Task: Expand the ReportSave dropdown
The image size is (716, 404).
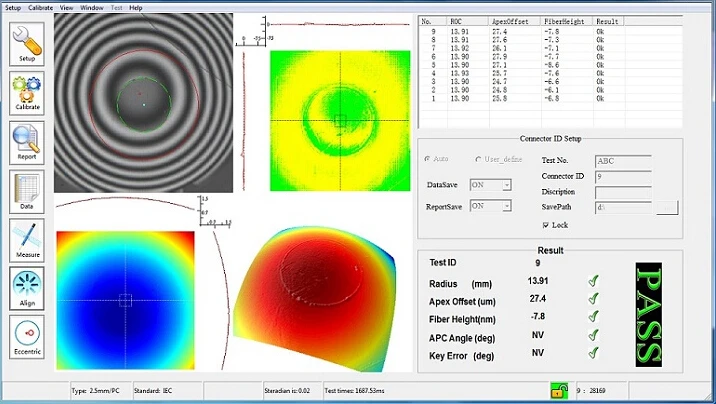Action: [505, 206]
